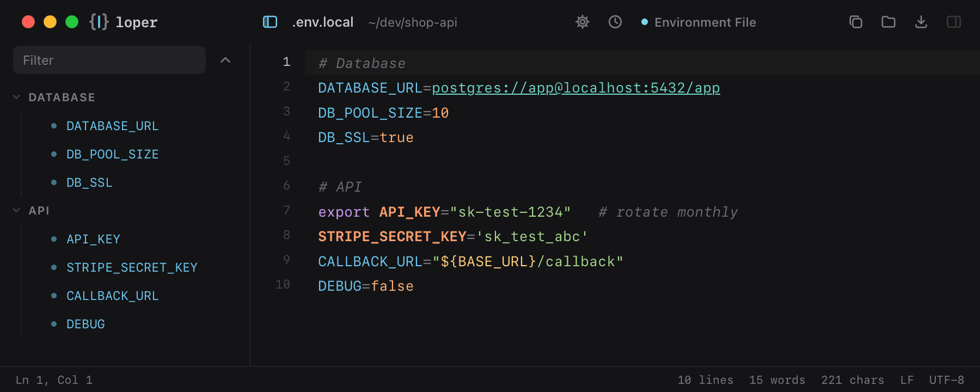The width and height of the screenshot is (980, 392).
Task: Click the Ln 1, Col 1 status
Action: pyautogui.click(x=54, y=380)
